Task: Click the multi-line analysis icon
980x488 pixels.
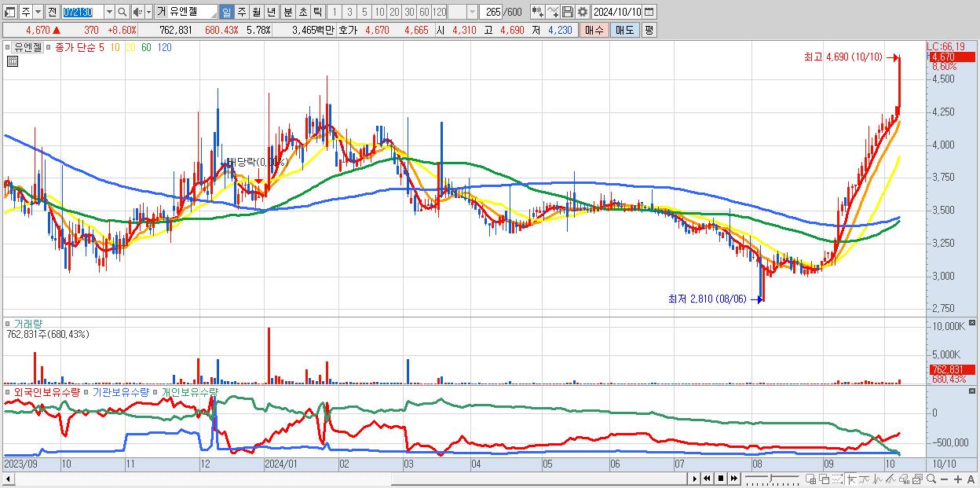Action: click(890, 479)
